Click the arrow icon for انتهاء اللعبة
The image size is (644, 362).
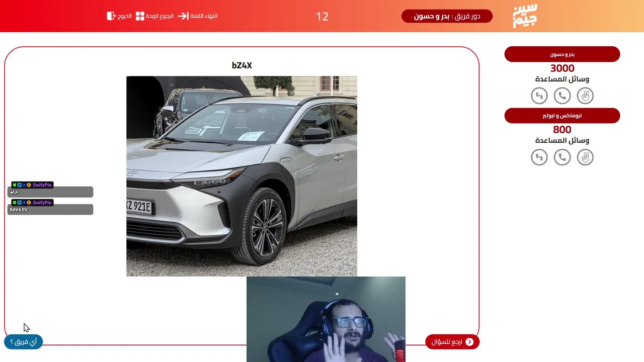pyautogui.click(x=183, y=16)
